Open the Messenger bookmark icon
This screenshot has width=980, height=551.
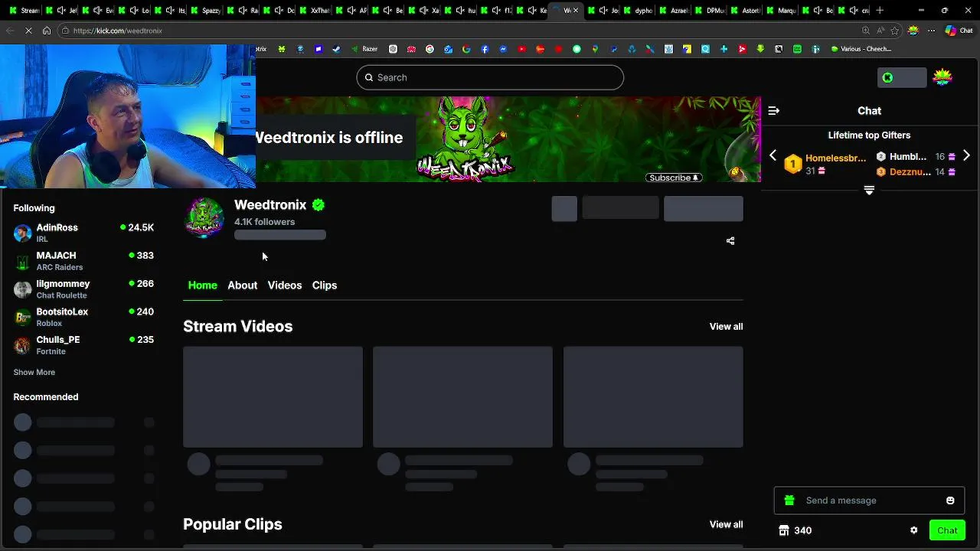503,49
